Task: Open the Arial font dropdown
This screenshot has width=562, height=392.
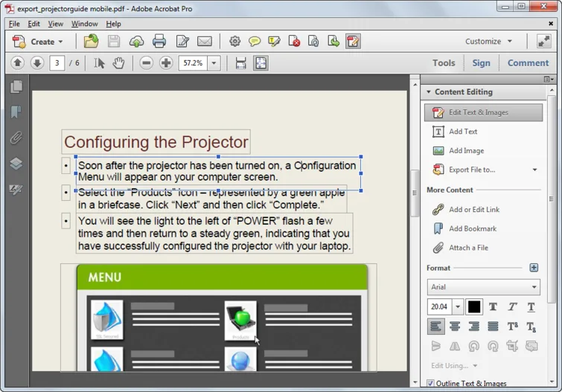Action: click(x=484, y=287)
